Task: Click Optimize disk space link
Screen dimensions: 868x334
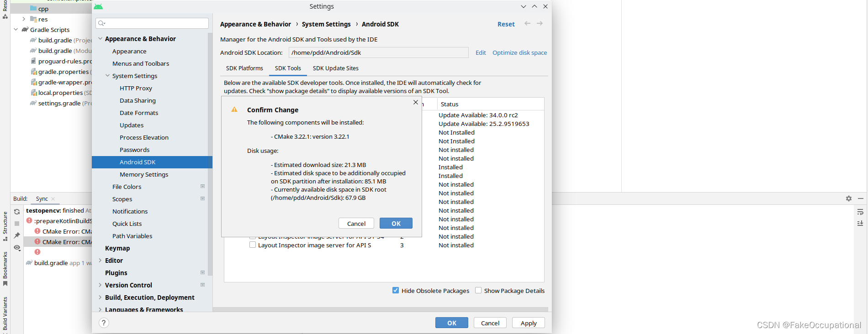Action: (x=519, y=53)
